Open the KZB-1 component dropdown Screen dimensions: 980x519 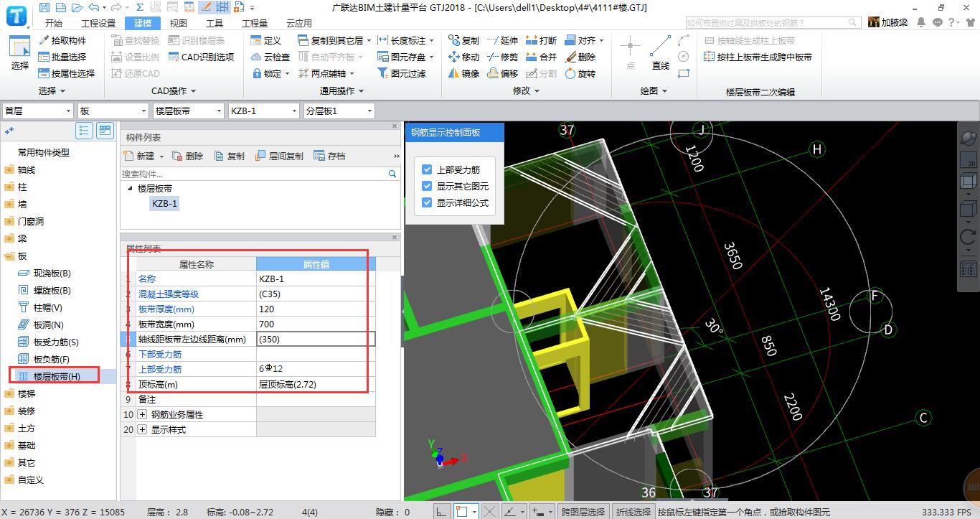click(x=263, y=111)
